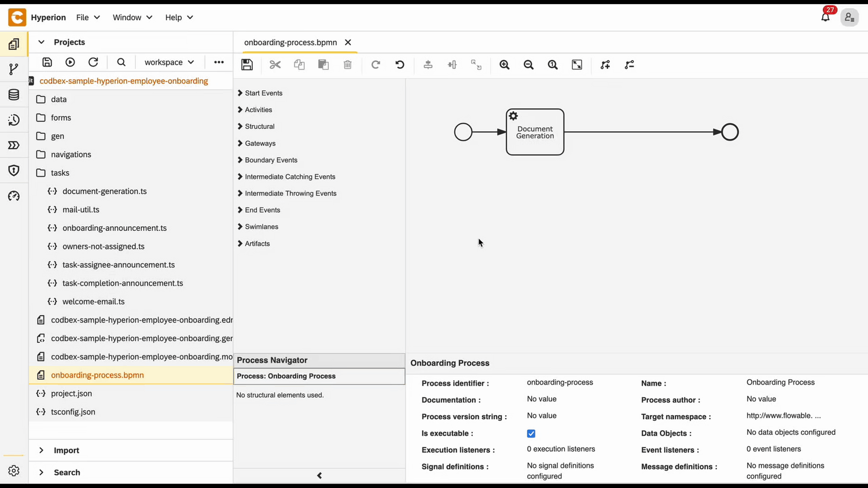The height and width of the screenshot is (488, 868).
Task: Open the workspace dropdown
Action: (169, 62)
